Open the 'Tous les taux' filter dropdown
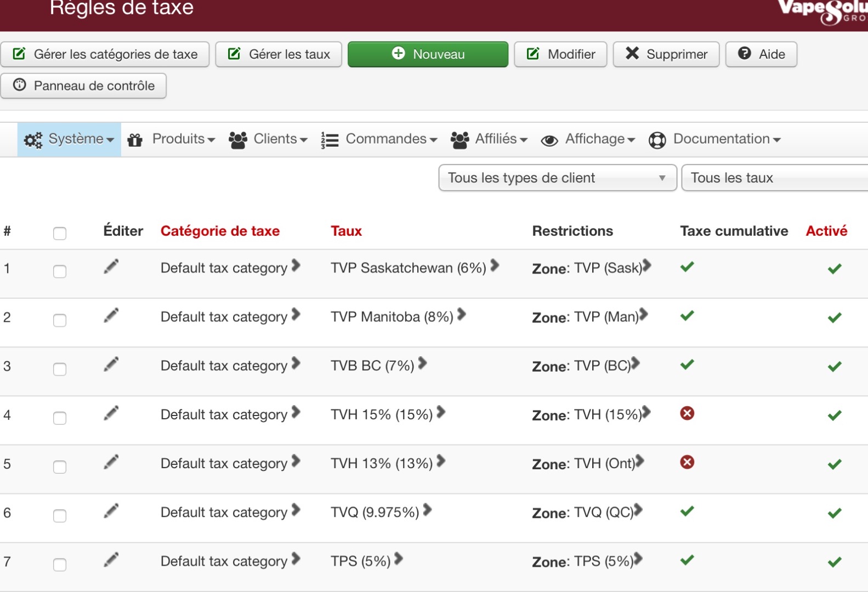Viewport: 868px width, 592px height. click(x=773, y=178)
